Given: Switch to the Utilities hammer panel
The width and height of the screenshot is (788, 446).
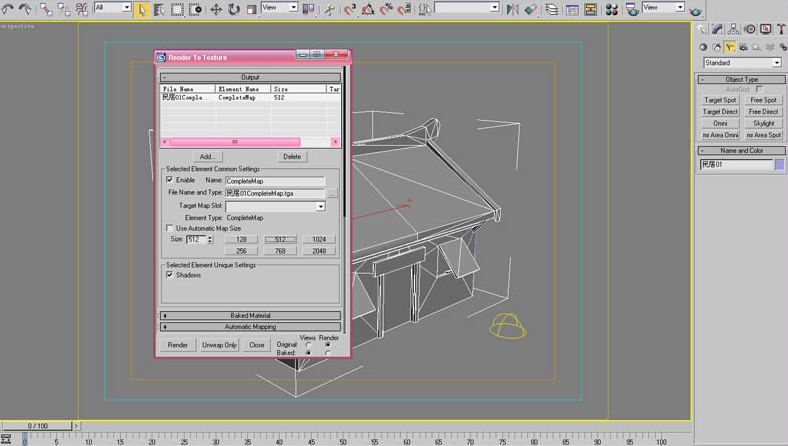Looking at the screenshot, I should (x=780, y=29).
